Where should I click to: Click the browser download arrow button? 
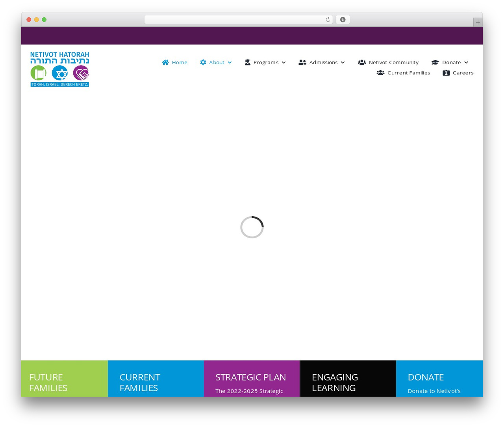[343, 20]
